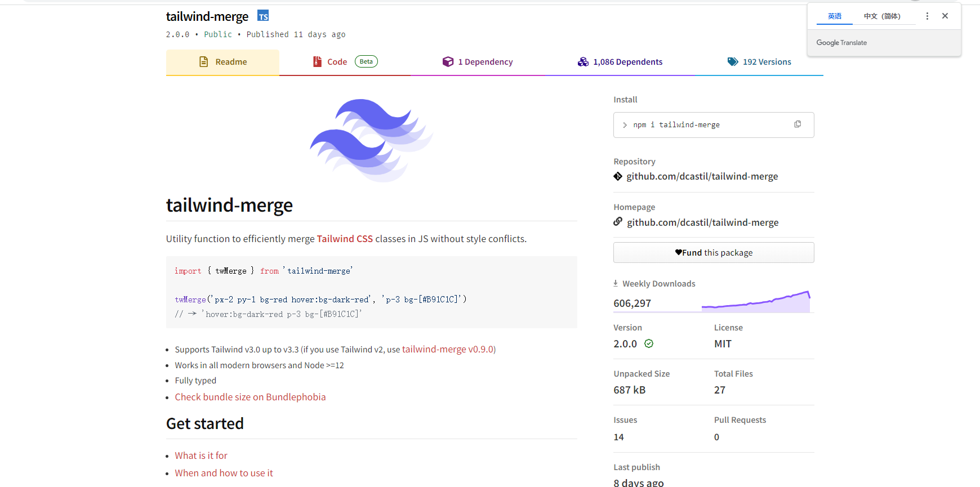Follow the Tailwind CSS link
980x487 pixels.
[345, 239]
